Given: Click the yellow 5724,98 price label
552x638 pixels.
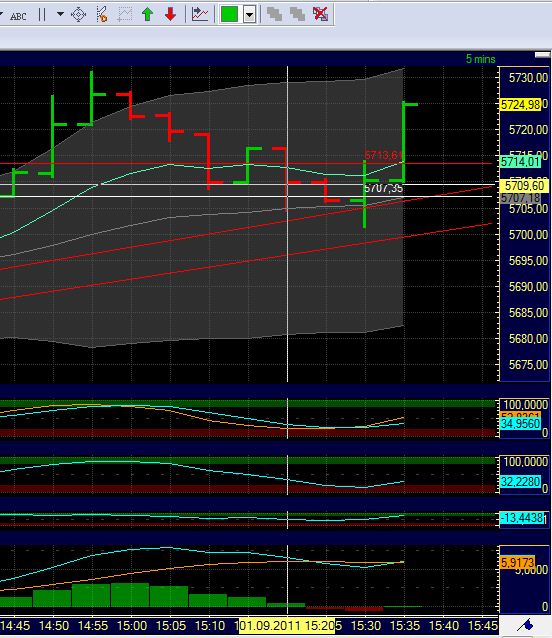Looking at the screenshot, I should click(x=520, y=105).
